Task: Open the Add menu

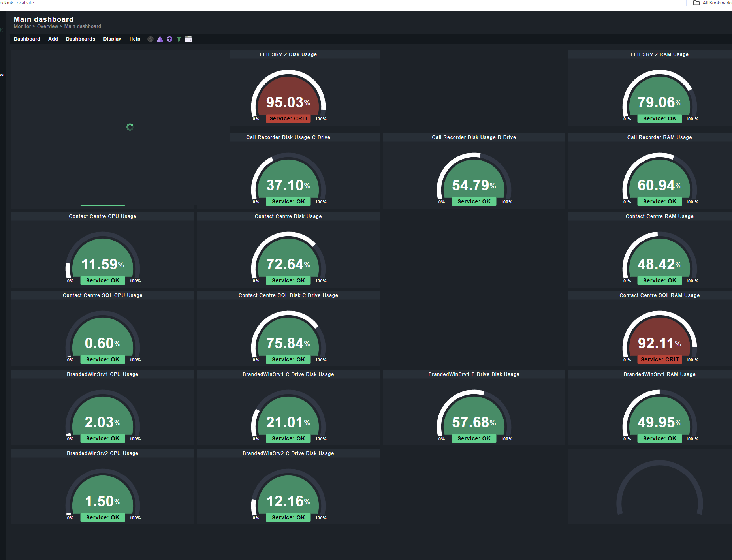Action: [53, 39]
